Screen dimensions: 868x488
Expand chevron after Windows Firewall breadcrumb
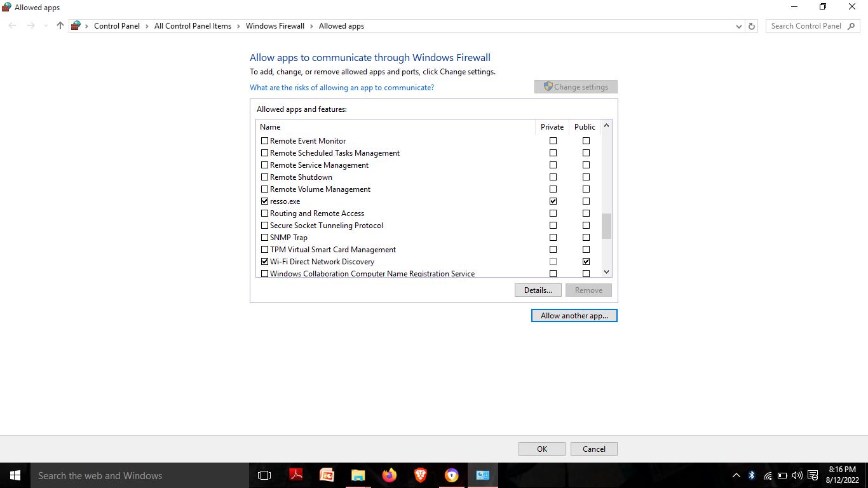pyautogui.click(x=312, y=26)
